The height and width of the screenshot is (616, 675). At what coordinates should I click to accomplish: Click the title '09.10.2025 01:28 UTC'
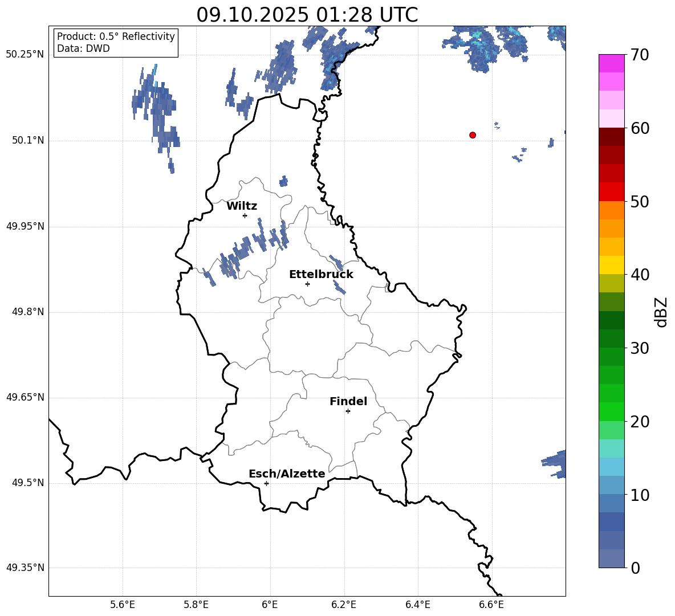coord(307,15)
